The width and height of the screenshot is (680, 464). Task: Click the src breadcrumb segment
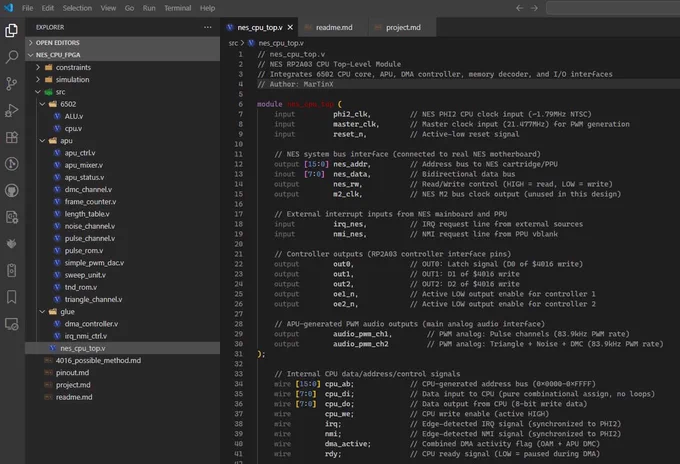coord(233,43)
